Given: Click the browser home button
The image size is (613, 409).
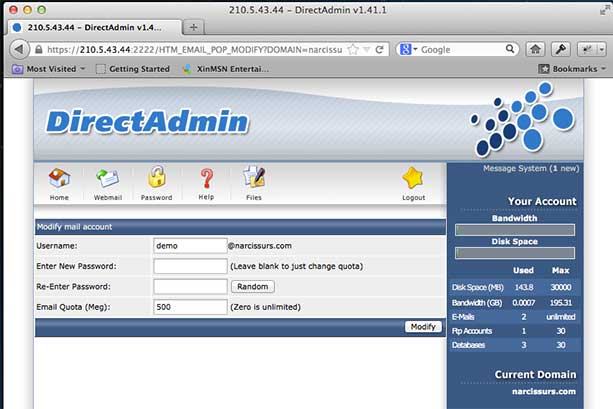Looking at the screenshot, I should pyautogui.click(x=535, y=49).
